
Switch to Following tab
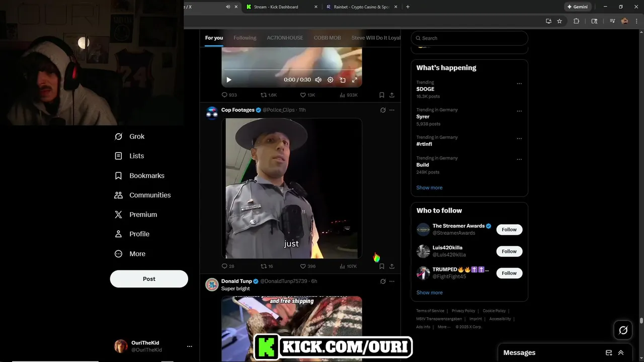point(245,38)
